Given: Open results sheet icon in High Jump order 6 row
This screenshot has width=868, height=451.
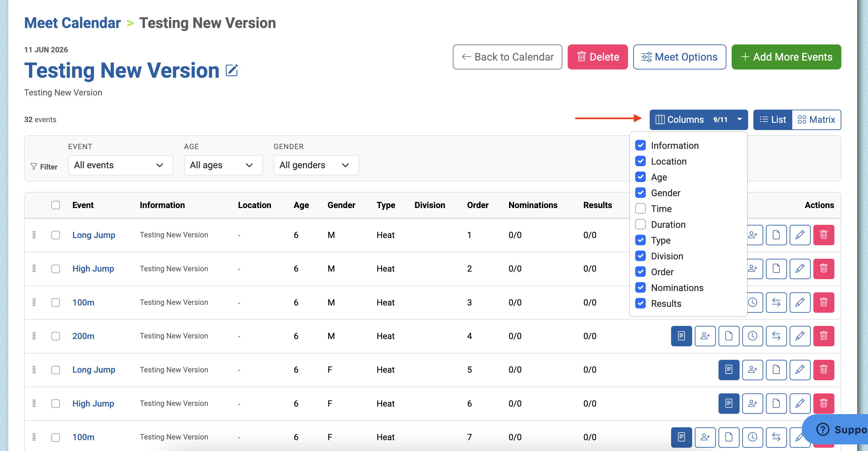Looking at the screenshot, I should [729, 403].
